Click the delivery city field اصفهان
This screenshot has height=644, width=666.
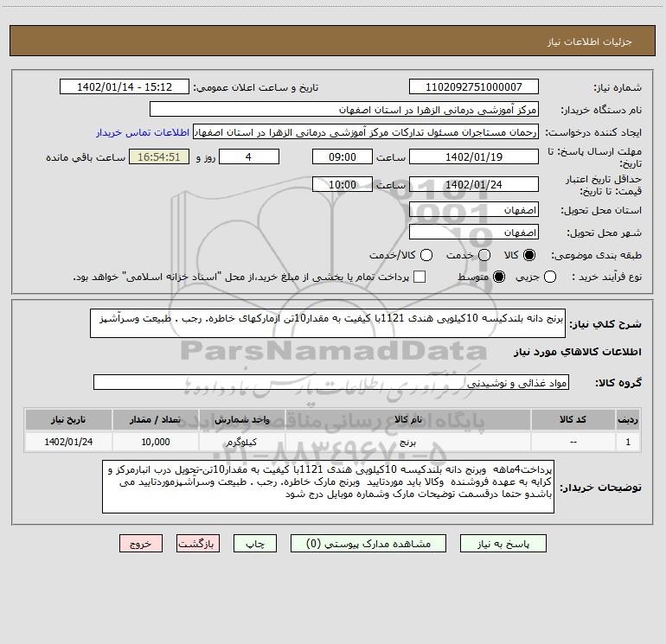coord(474,233)
